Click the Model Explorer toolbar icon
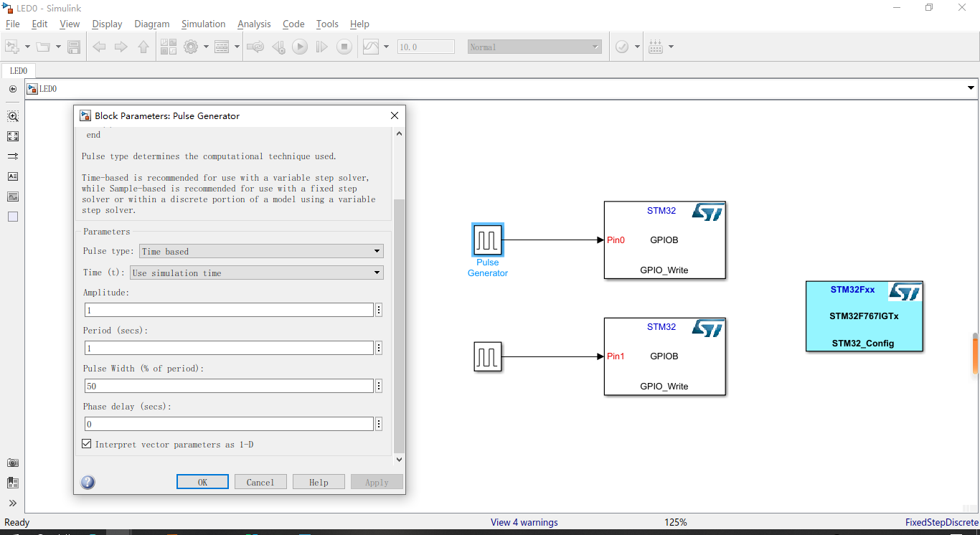 222,47
